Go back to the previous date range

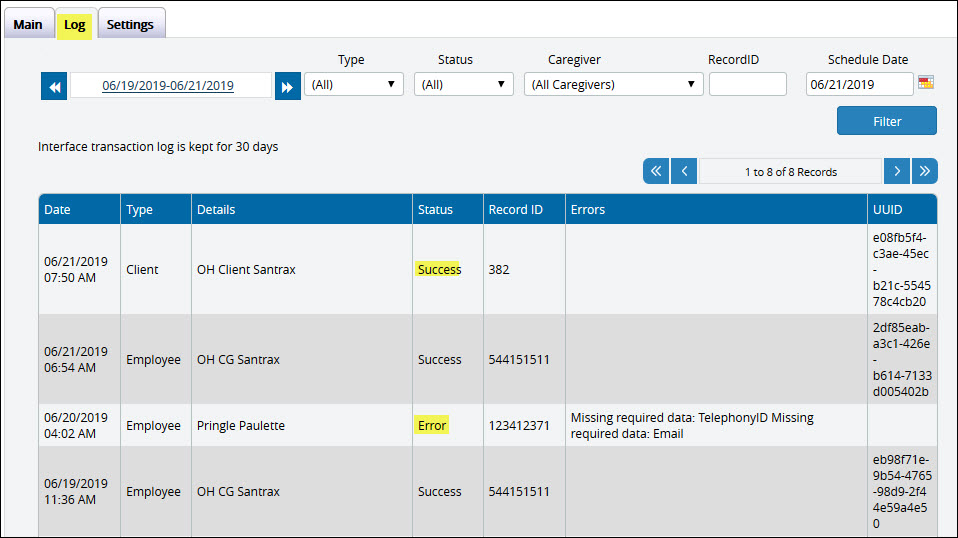tap(54, 86)
